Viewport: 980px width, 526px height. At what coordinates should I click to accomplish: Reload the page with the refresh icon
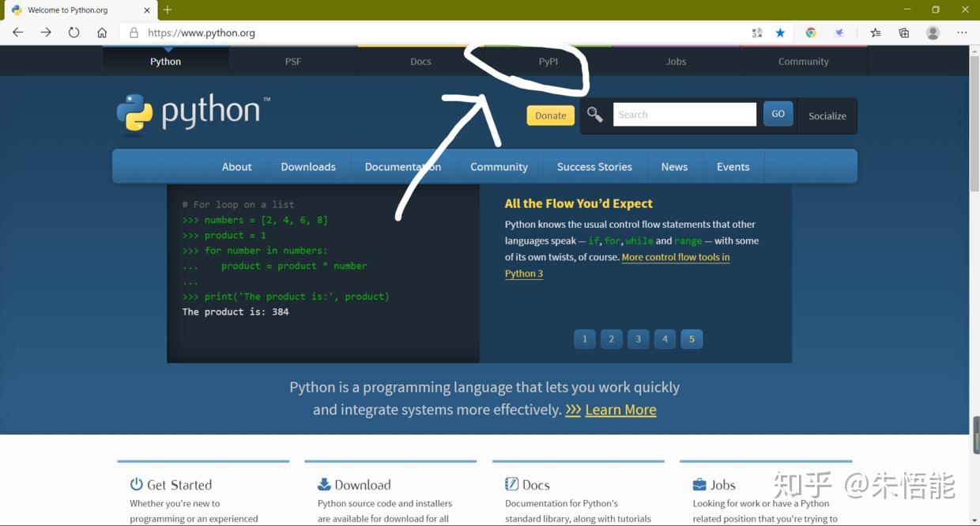73,32
